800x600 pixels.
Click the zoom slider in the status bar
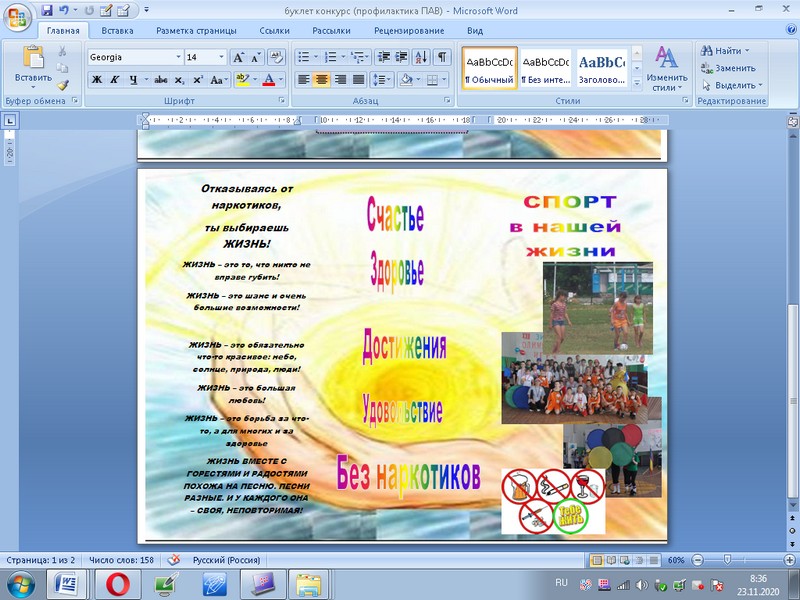point(727,560)
